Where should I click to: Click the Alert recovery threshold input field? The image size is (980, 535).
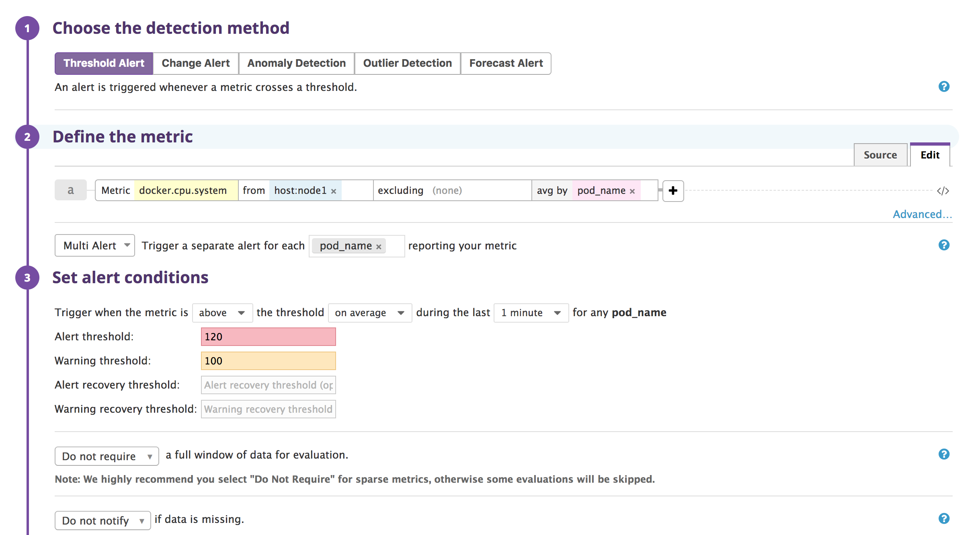[x=268, y=385]
